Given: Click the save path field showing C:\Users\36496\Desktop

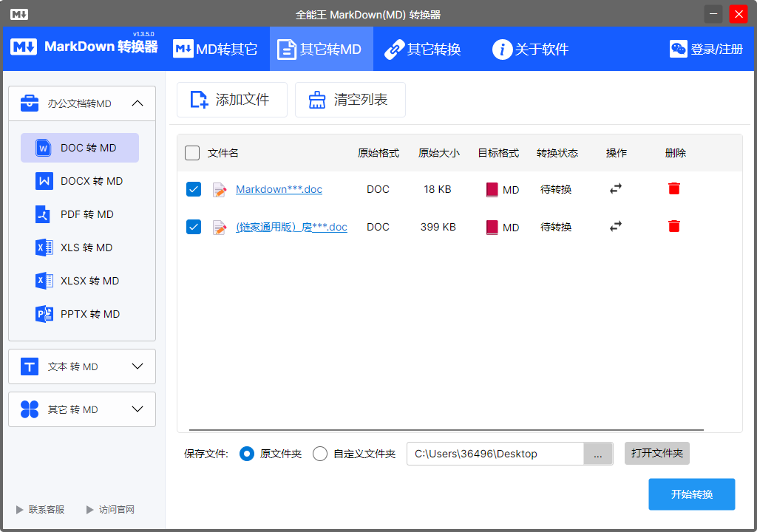Looking at the screenshot, I should point(495,454).
